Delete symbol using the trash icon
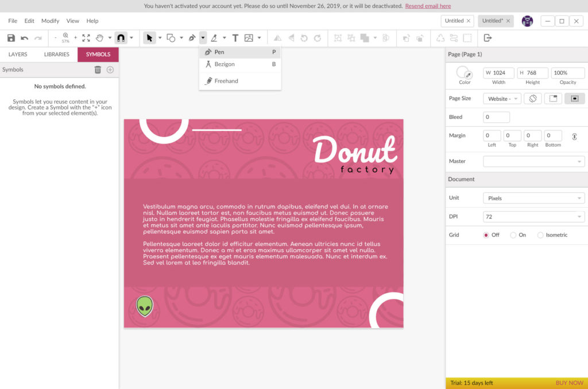The image size is (588, 389). click(98, 69)
